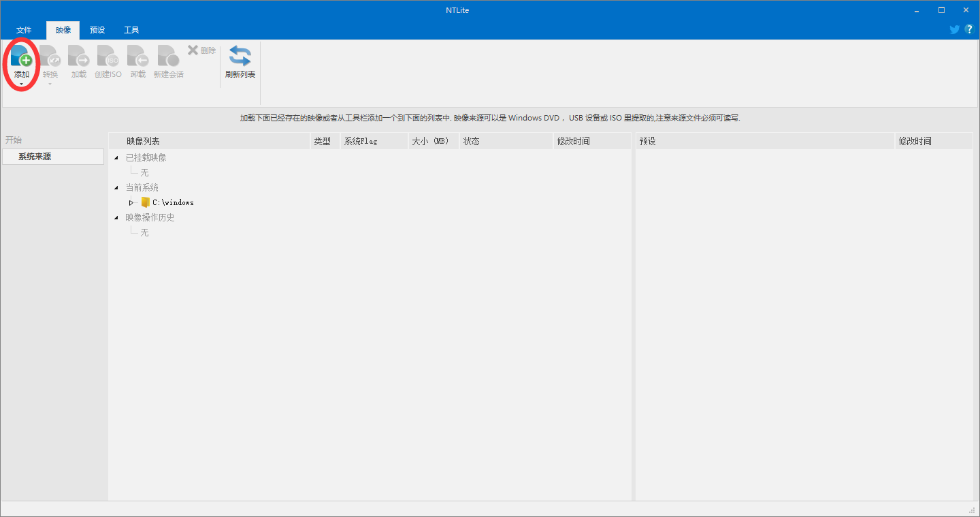Open the Twitter bird icon
This screenshot has height=517, width=980.
955,29
